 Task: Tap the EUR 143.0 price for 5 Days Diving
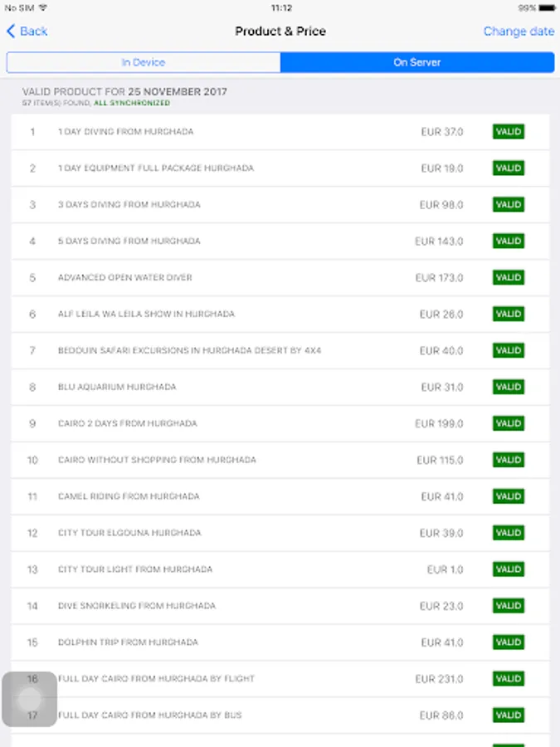point(439,242)
